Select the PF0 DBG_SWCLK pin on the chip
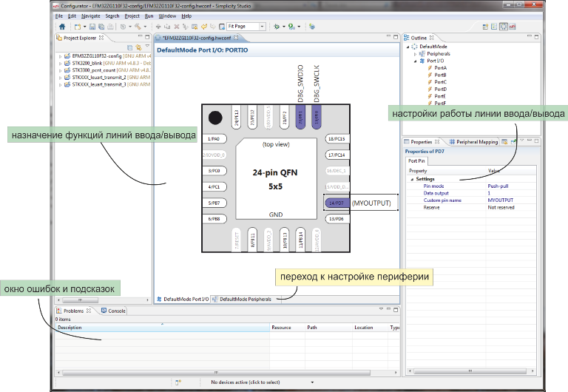Viewport: 568px width, 392px height. (x=316, y=115)
